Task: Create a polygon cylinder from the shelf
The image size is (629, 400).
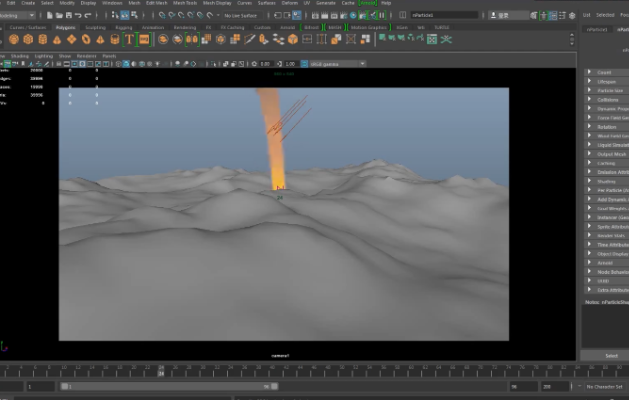Action: [x=43, y=39]
